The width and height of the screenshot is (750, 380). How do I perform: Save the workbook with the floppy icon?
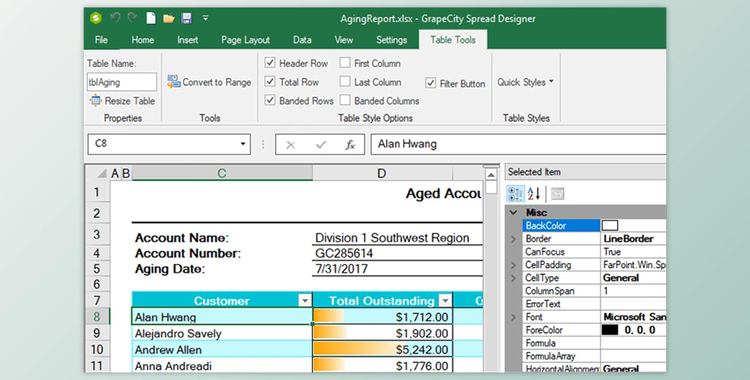(x=187, y=18)
